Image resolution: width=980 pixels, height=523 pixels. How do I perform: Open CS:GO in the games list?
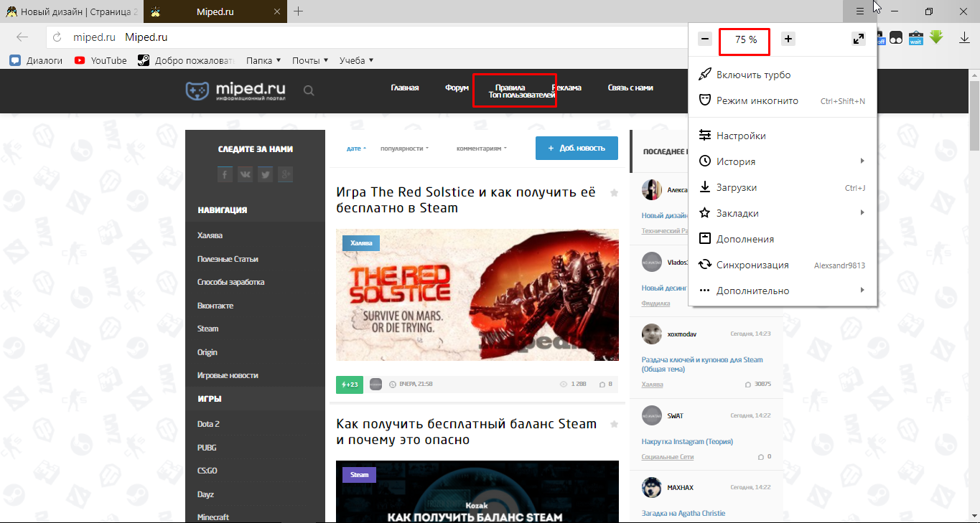pos(207,471)
